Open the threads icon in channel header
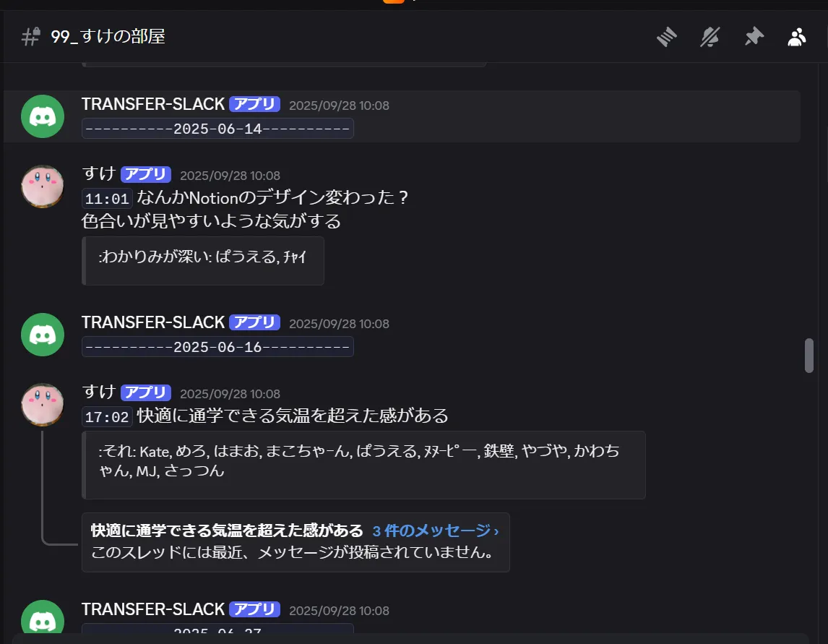The image size is (828, 644). [x=666, y=36]
